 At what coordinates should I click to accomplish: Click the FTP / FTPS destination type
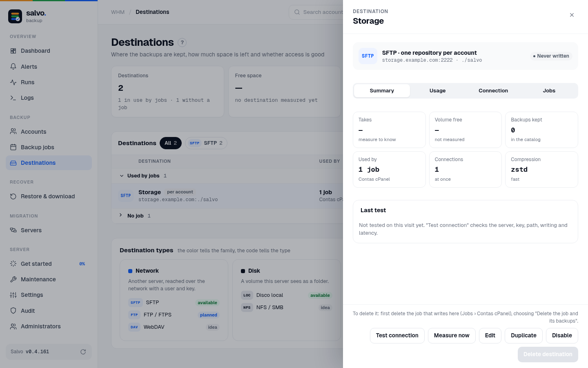pos(174,315)
